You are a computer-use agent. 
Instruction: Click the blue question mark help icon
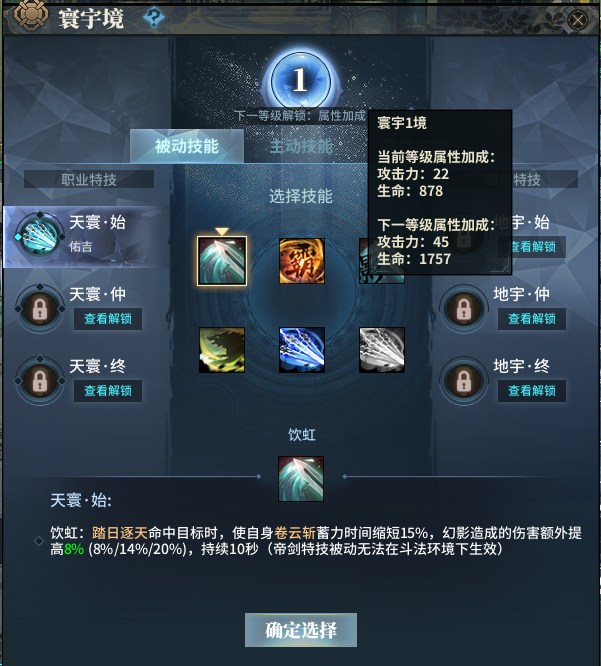[153, 18]
